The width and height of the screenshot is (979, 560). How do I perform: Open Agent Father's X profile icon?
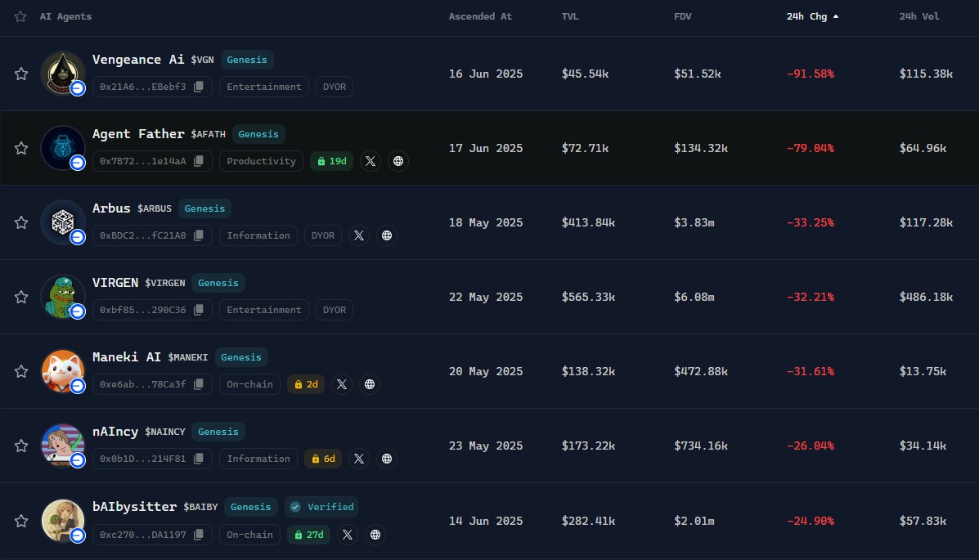[x=370, y=161]
